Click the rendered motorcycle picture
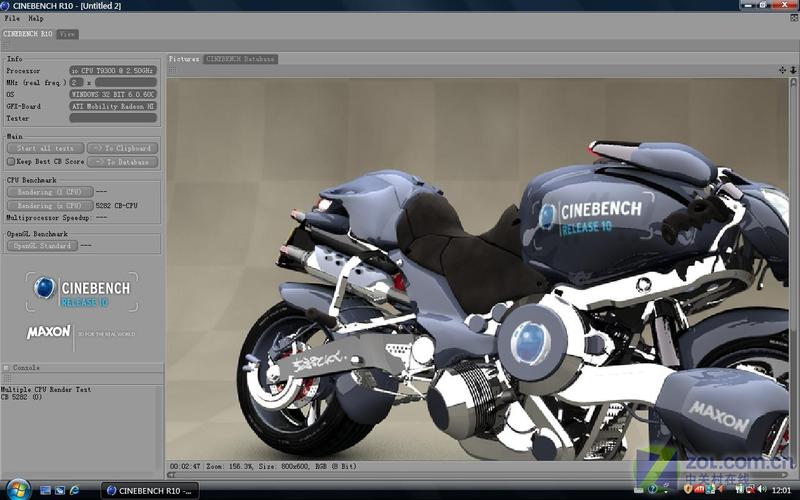 [x=478, y=269]
